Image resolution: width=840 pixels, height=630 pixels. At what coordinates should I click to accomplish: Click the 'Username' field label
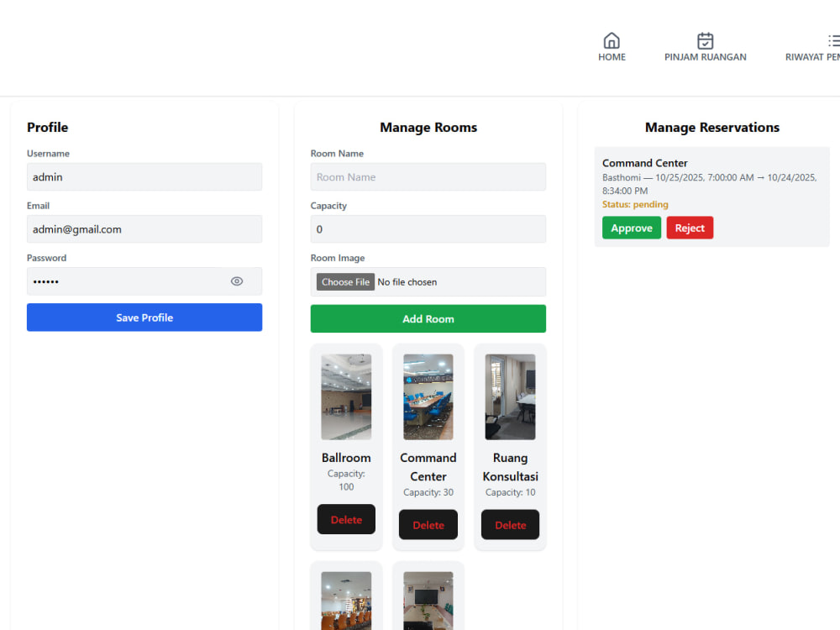[x=48, y=153]
